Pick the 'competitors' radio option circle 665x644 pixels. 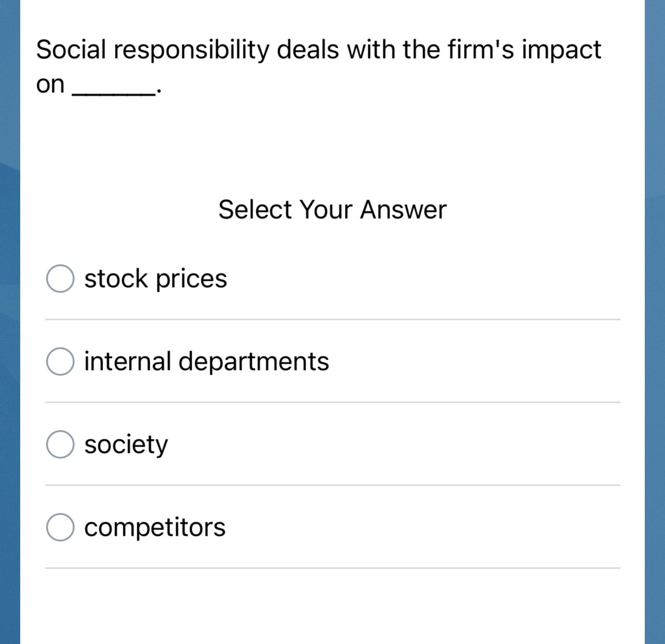60,527
